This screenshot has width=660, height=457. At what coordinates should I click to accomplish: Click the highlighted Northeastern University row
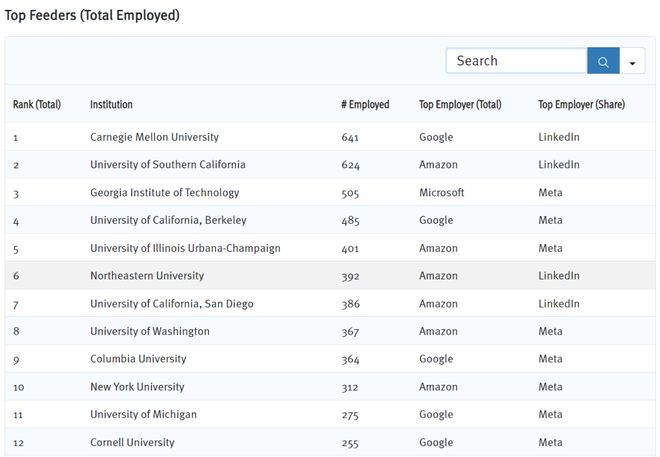pos(330,276)
